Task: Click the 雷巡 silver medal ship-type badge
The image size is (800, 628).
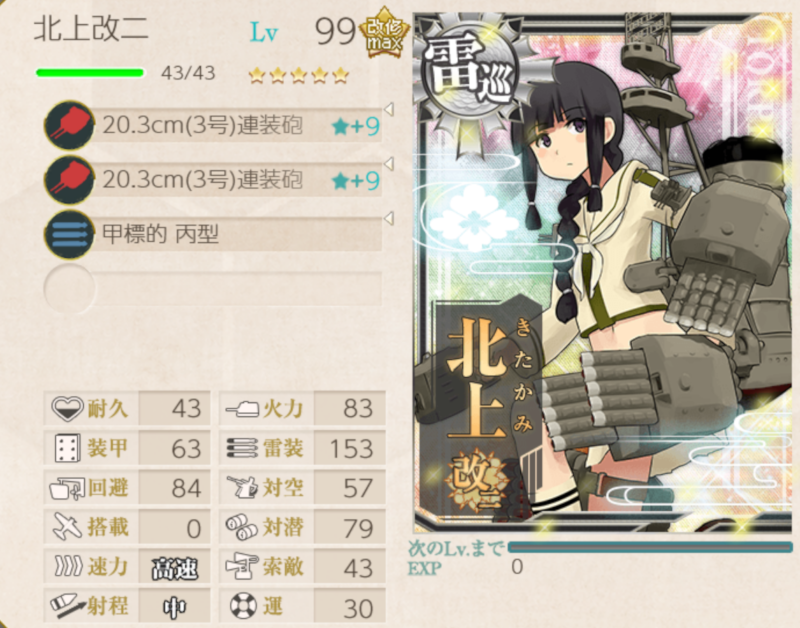Action: coord(466,79)
